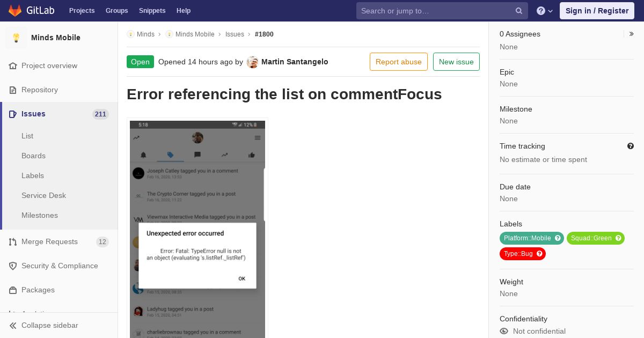Click the Packages icon

(x=13, y=290)
